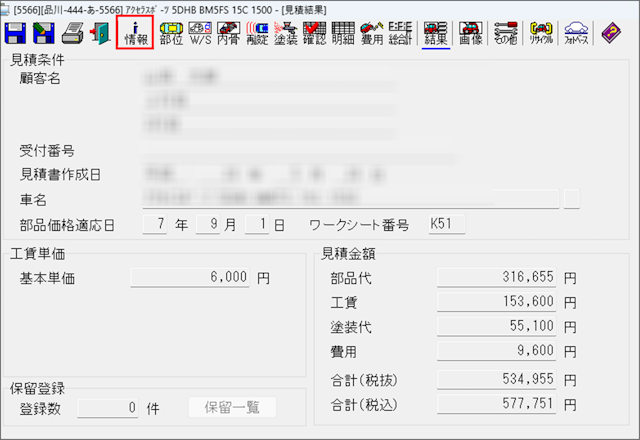This screenshot has height=440, width=640.
Task: Click the blue floppy disk save icon
Action: [16, 33]
